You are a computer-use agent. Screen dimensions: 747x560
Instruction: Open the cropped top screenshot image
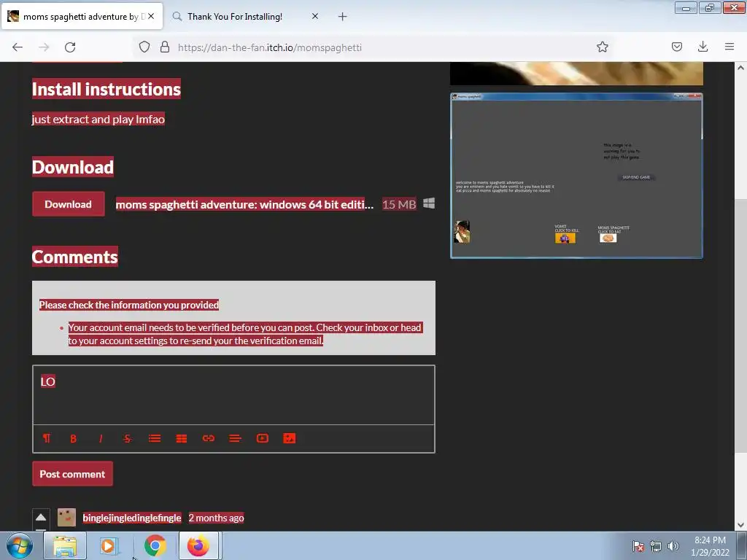(576, 74)
